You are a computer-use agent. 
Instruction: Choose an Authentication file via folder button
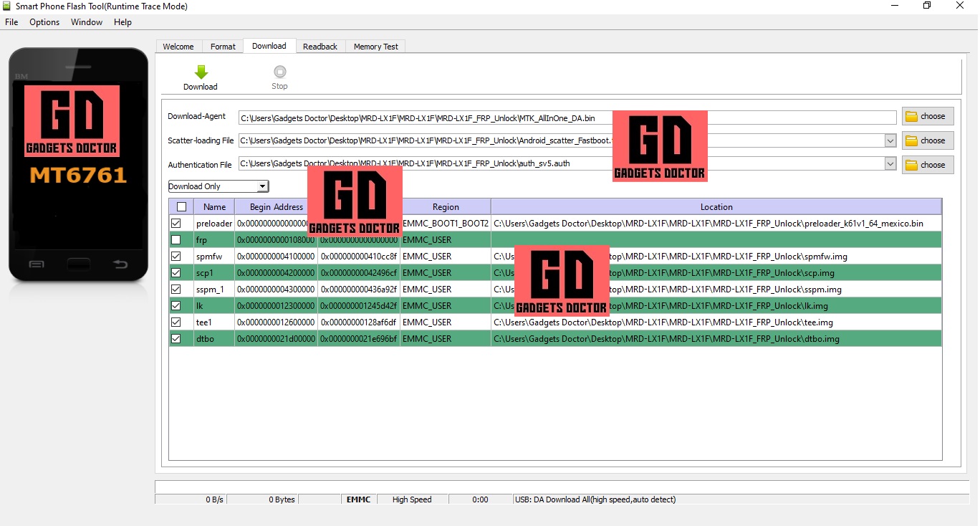point(927,165)
